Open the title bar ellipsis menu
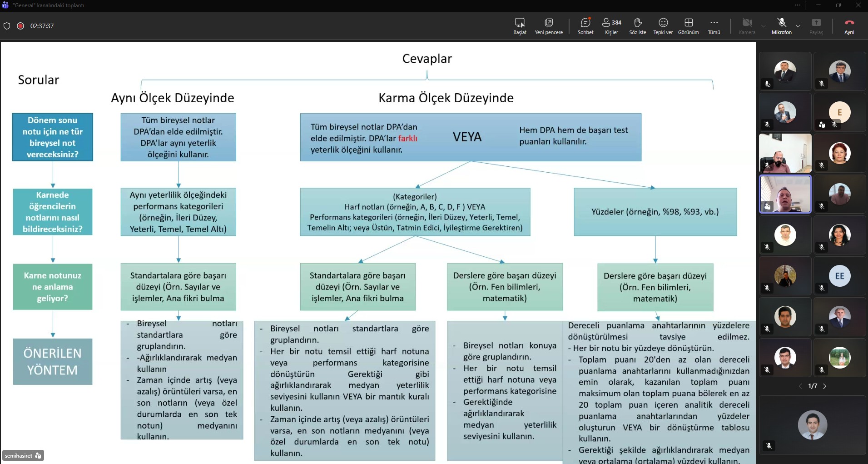Viewport: 868px width, 464px height. (798, 5)
